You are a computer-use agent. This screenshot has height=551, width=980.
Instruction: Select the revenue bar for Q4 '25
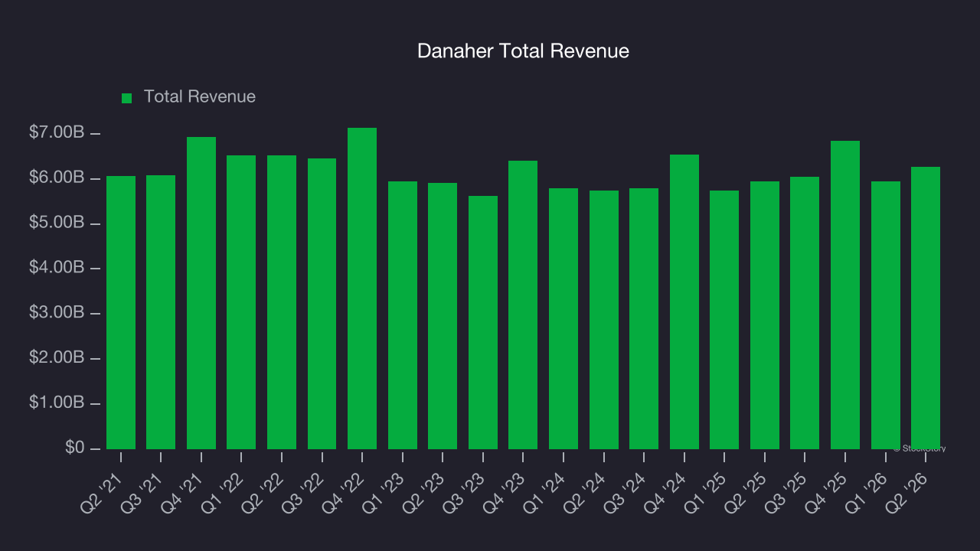point(845,295)
